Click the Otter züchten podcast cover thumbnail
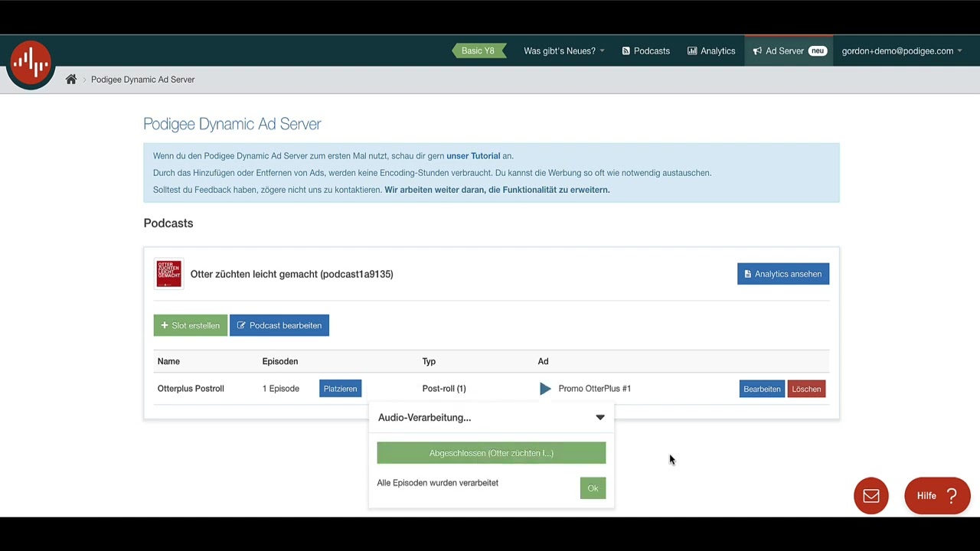This screenshot has width=980, height=551. tap(169, 274)
